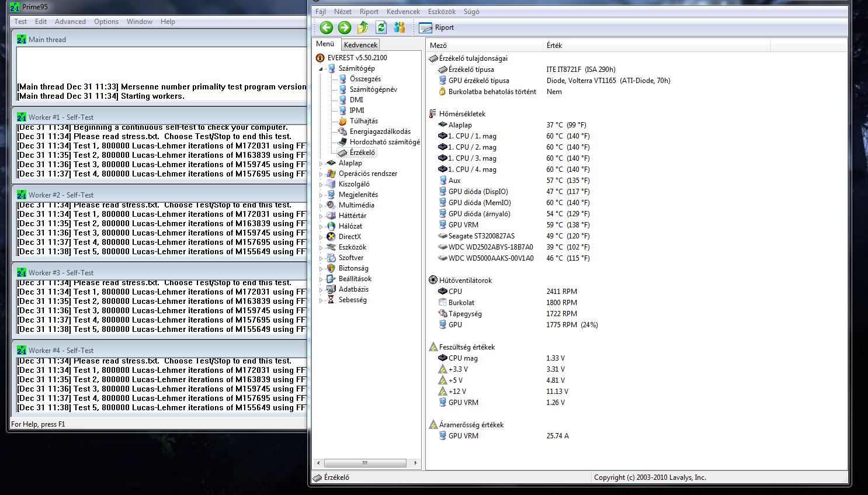Sort by the Mező column header
The width and height of the screenshot is (868, 495).
(484, 45)
